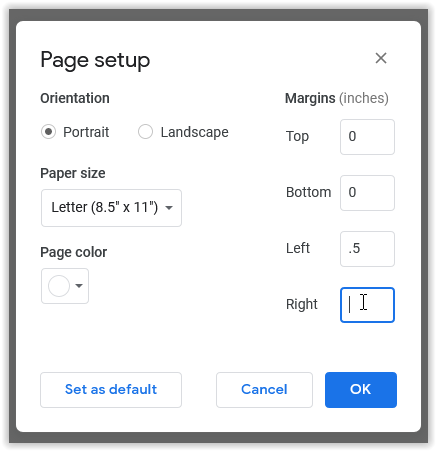Select the Portrait orientation radio button
436x451 pixels.
tap(48, 132)
